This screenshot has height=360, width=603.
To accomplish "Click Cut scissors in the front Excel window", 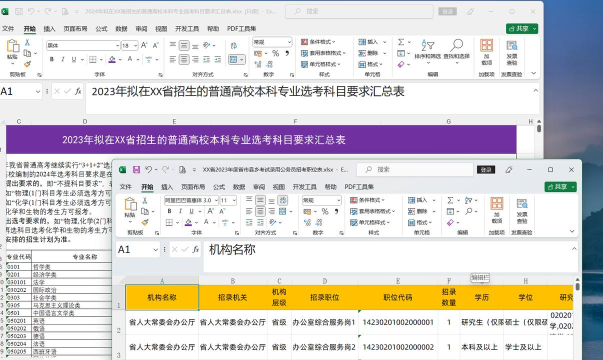I will pyautogui.click(x=145, y=200).
